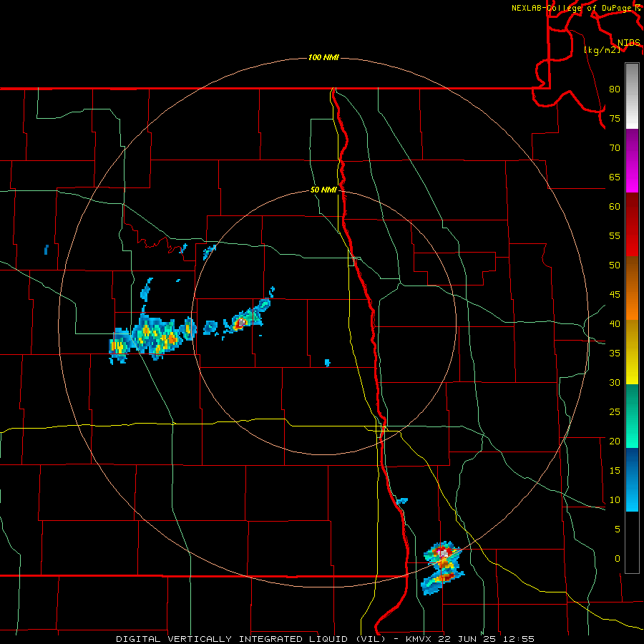Click the yellow segment of the color bar

(x=632, y=352)
